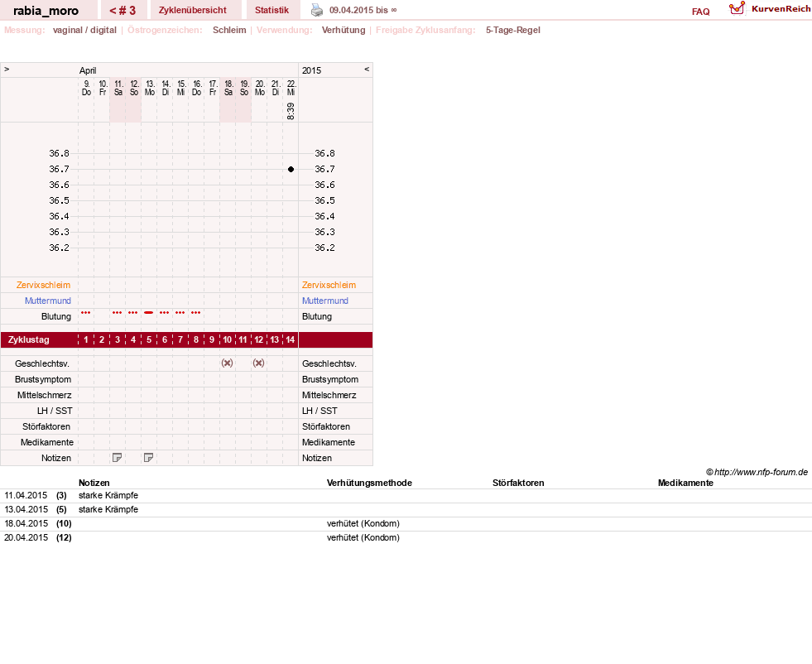Image resolution: width=812 pixels, height=664 pixels.
Task: Click the intercourse marker on cycle day 10
Action: click(228, 363)
